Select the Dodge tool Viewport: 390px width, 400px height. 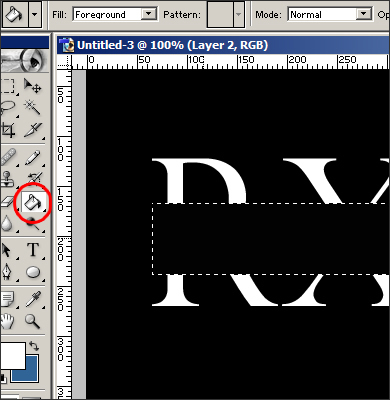[x=33, y=223]
